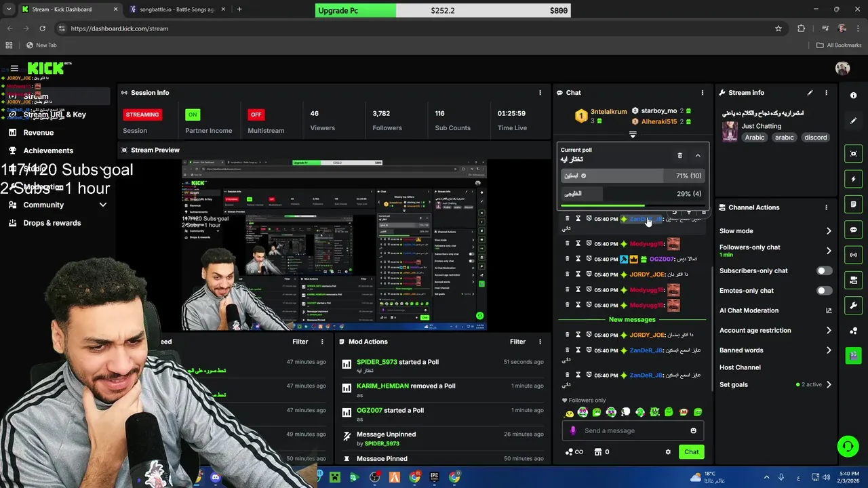
Task: Filter the Mod Actions list
Action: (517, 342)
